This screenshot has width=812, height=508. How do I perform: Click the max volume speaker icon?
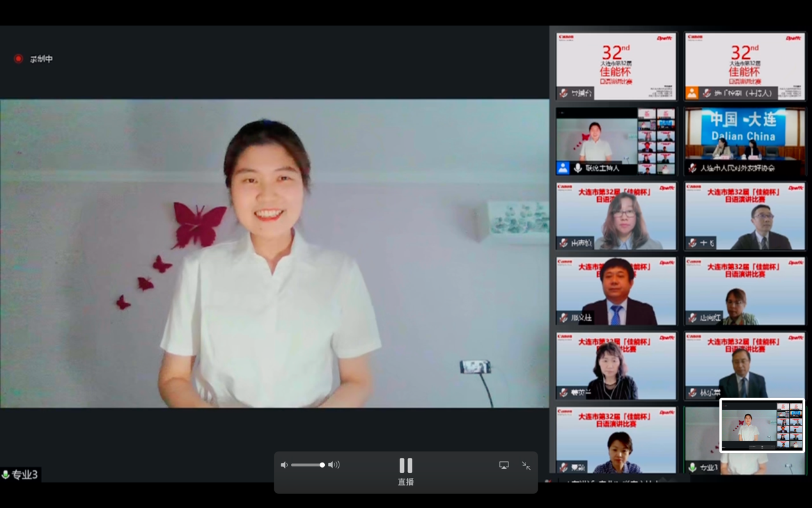(x=334, y=465)
